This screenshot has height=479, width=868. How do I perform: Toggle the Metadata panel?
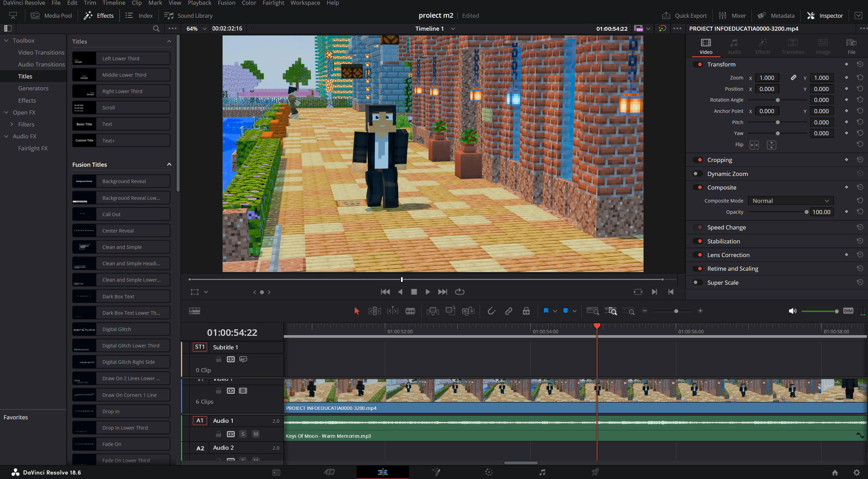coord(776,16)
